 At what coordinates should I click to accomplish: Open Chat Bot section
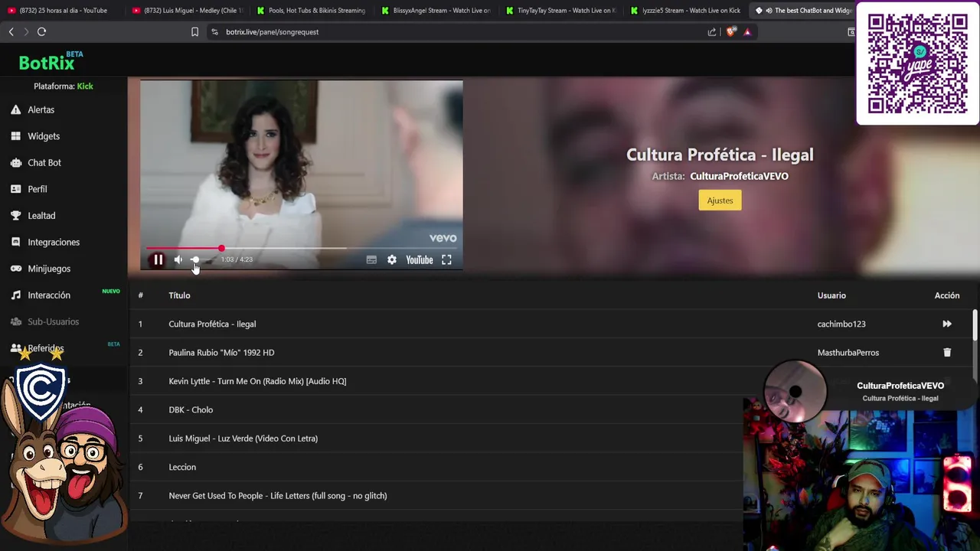coord(44,162)
